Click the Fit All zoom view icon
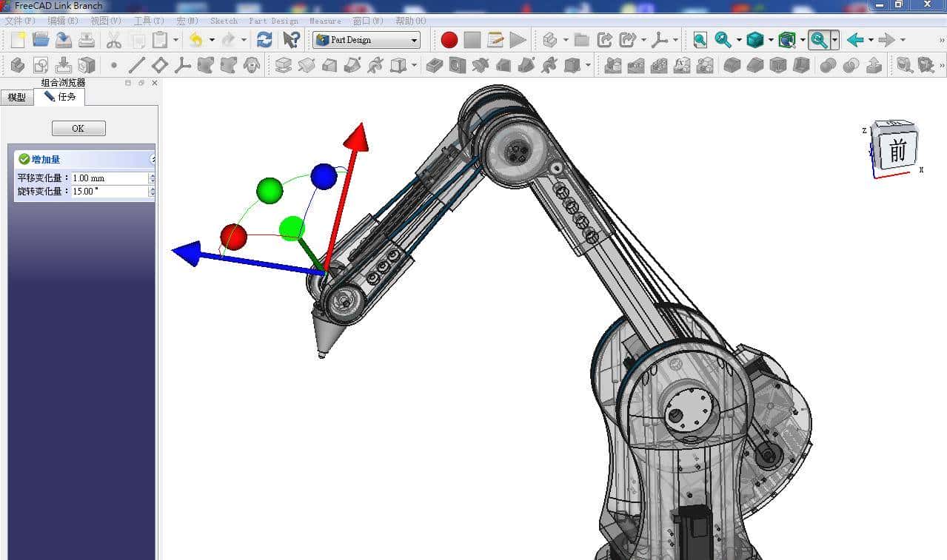This screenshot has height=560, width=947. (x=700, y=40)
